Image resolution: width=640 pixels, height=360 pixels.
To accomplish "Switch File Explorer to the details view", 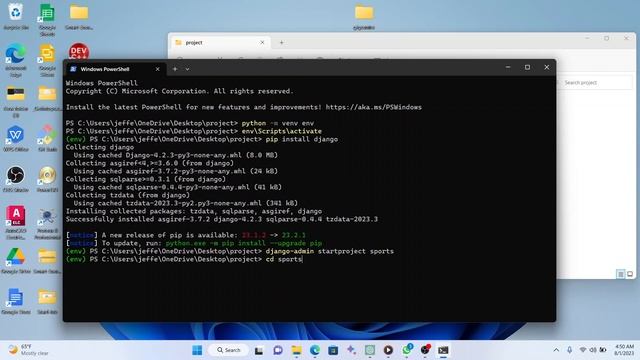I will coord(620,274).
